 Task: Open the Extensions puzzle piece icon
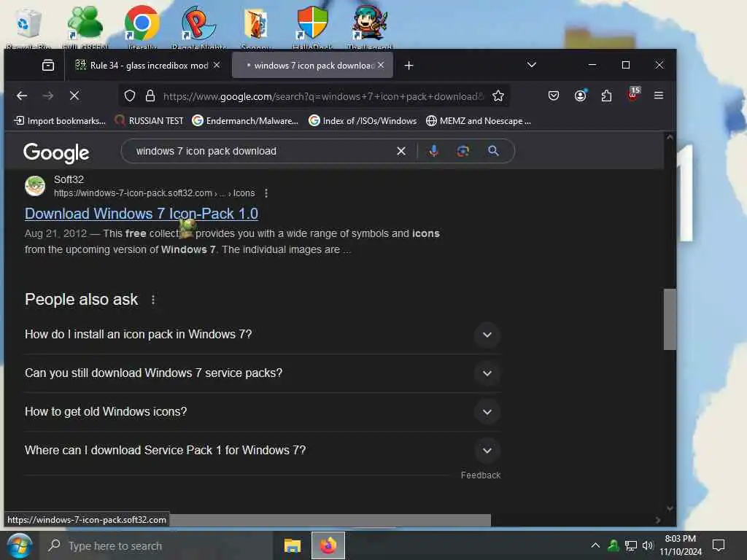click(x=606, y=96)
